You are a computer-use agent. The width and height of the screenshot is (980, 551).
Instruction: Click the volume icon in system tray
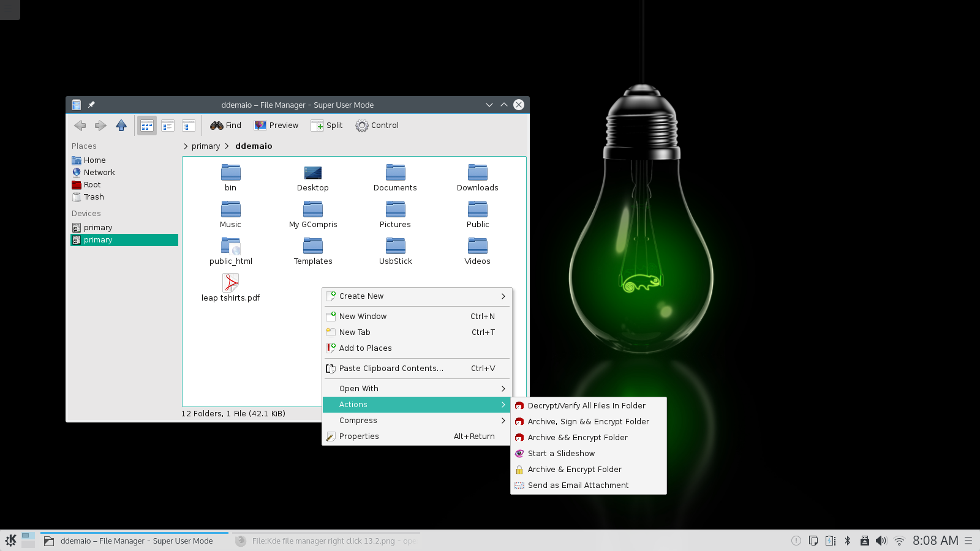point(881,541)
